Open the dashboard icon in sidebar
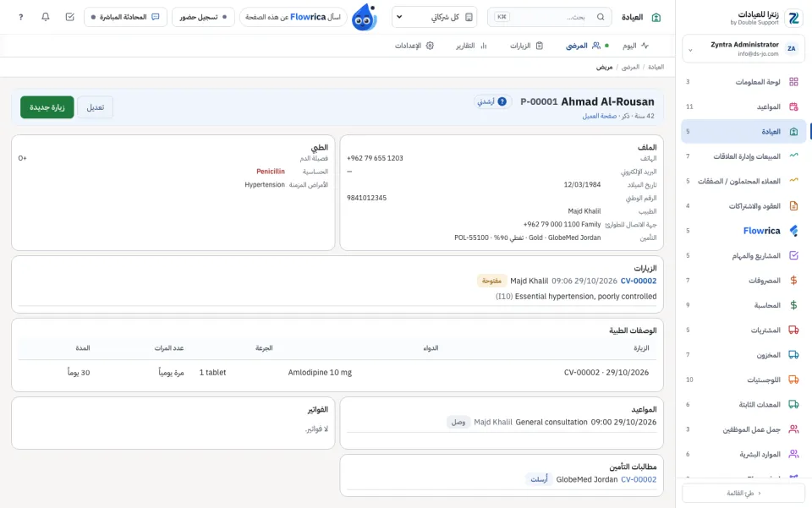 click(x=793, y=82)
